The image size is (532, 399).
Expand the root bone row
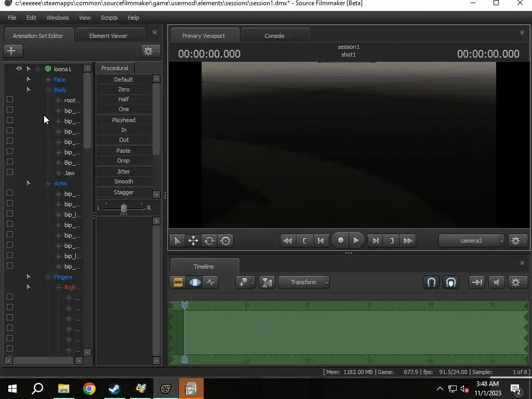pos(58,100)
